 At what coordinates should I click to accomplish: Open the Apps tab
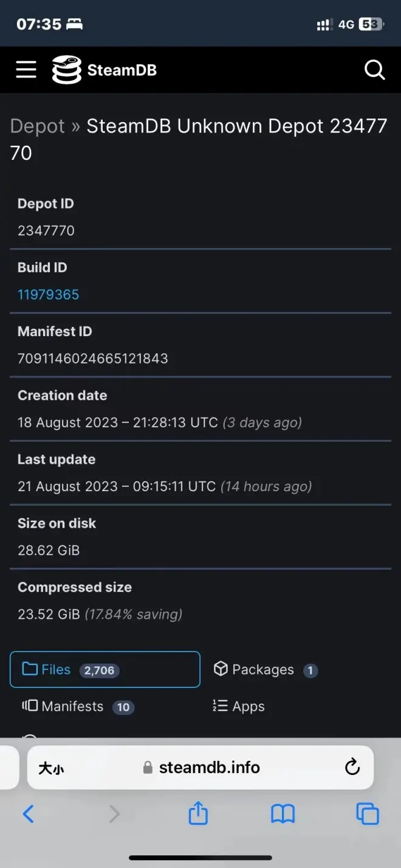(239, 706)
